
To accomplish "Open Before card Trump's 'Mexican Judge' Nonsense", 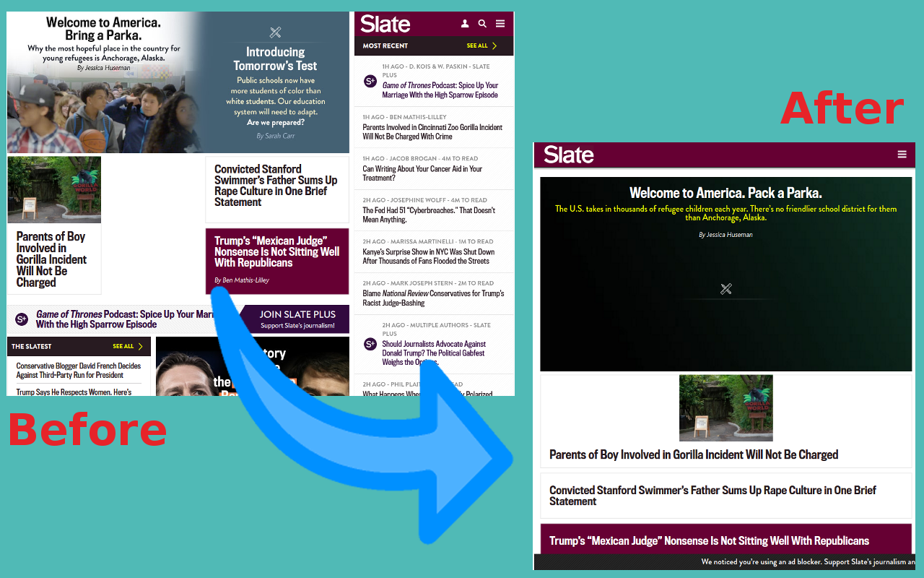I will (276, 261).
